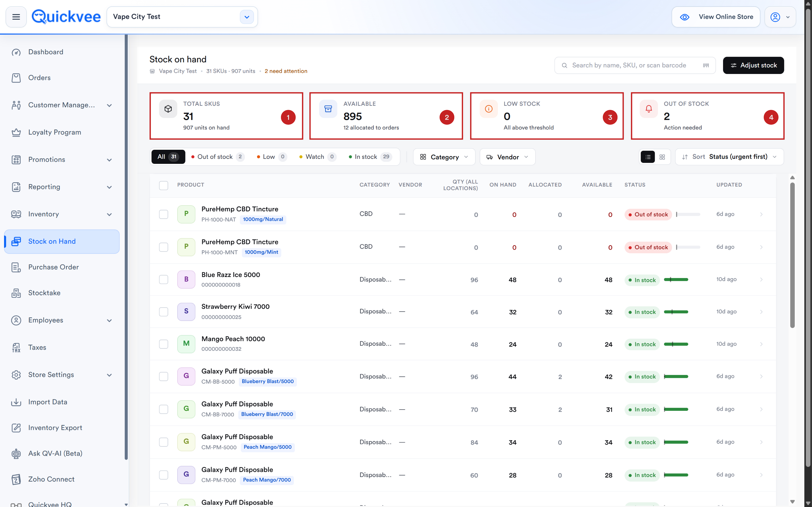Click the Total SKUs box icon

click(168, 109)
